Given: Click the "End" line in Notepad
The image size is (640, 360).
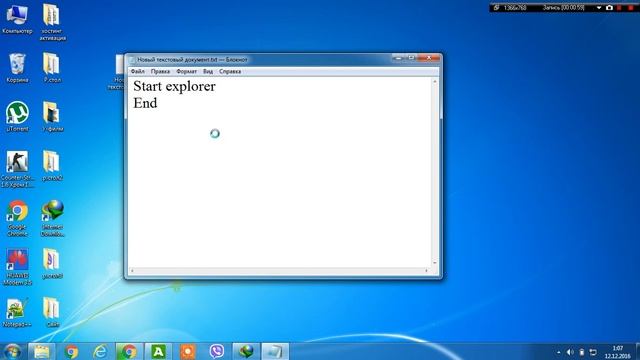Looking at the screenshot, I should [x=145, y=103].
